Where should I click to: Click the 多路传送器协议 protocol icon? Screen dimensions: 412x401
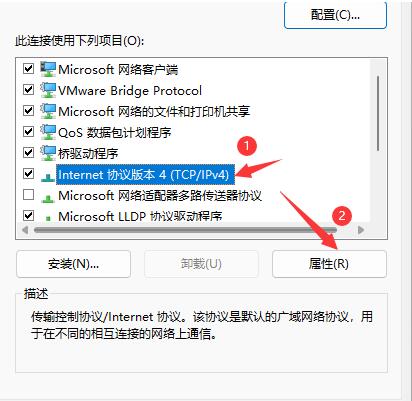pyautogui.click(x=48, y=198)
